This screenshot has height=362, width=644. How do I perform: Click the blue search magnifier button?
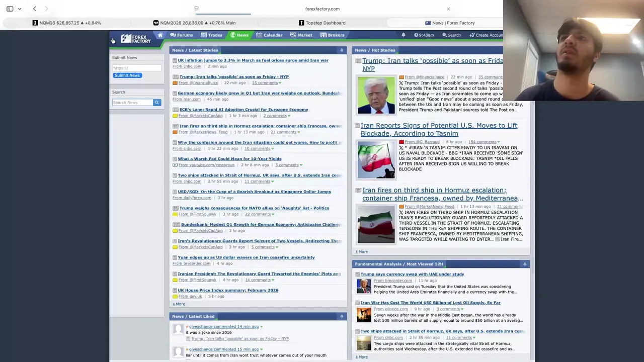pyautogui.click(x=156, y=103)
